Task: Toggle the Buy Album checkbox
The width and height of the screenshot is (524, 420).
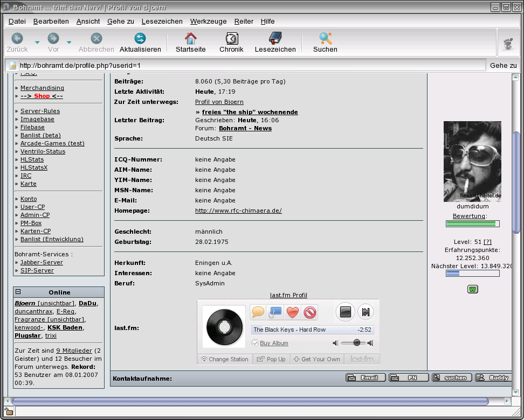Action: 255,343
